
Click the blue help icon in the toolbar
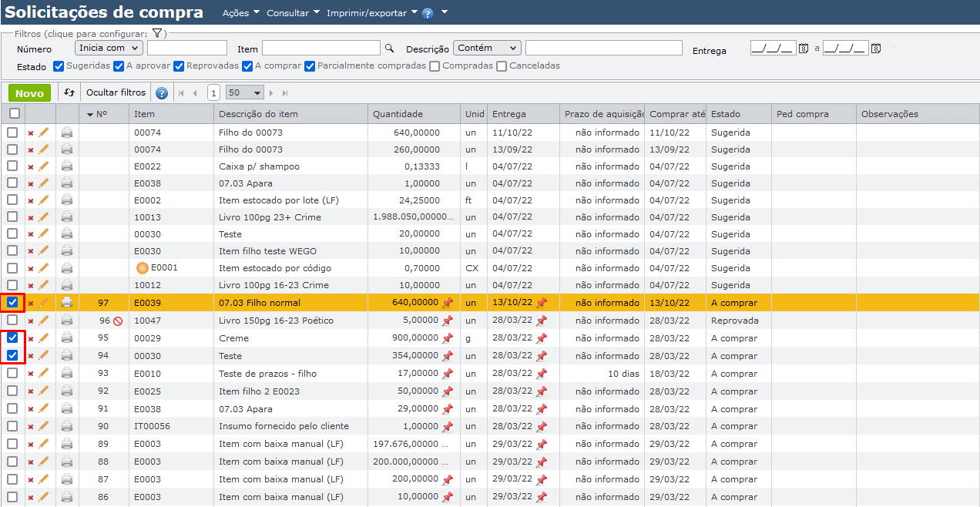coord(162,93)
